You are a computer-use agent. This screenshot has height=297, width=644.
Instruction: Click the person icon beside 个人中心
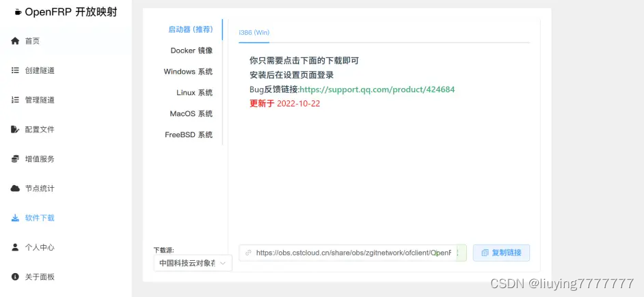coord(15,247)
